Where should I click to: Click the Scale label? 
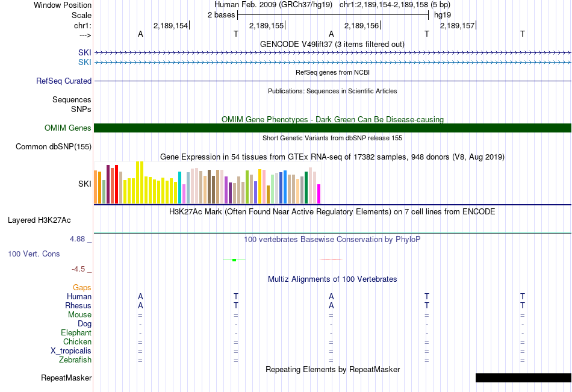tap(81, 15)
